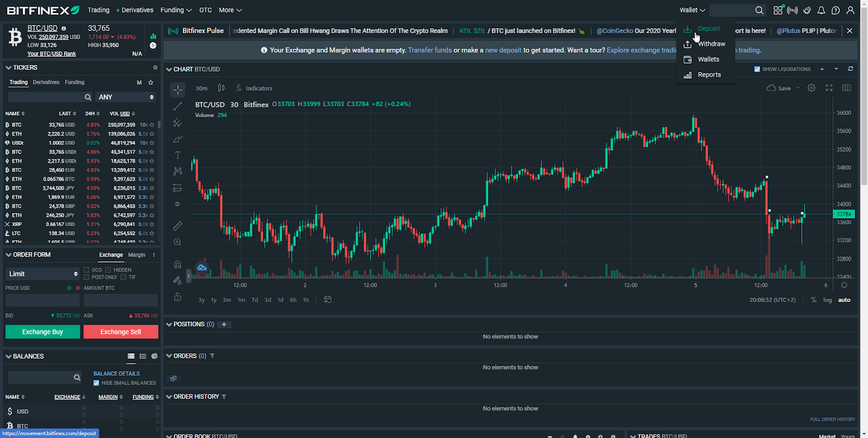This screenshot has width=868, height=438.
Task: Select the crosshair cursor tool in chart
Action: pyautogui.click(x=177, y=90)
